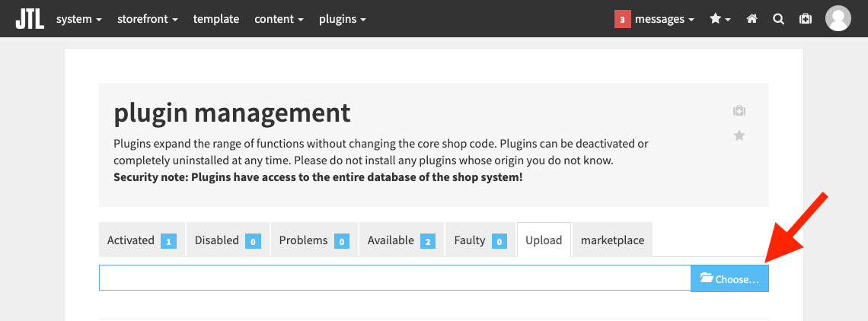Viewport: 868px width, 321px height.
Task: Open the favorites star dropdown
Action: pyautogui.click(x=720, y=19)
